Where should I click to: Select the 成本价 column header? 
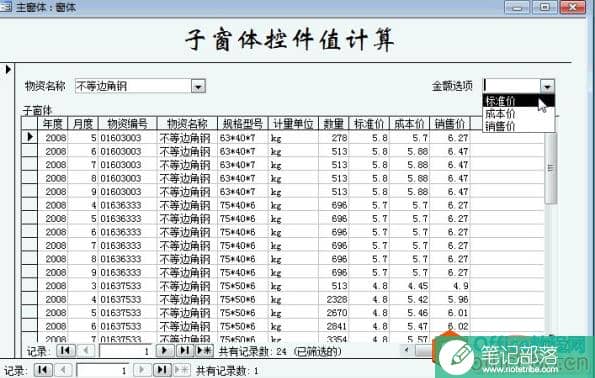pos(409,123)
